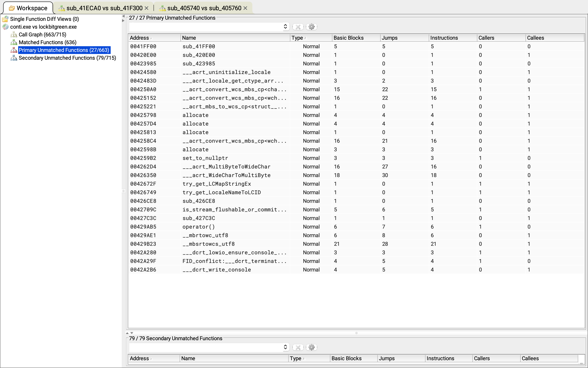Select address 0041FF00 row

[x=356, y=46]
